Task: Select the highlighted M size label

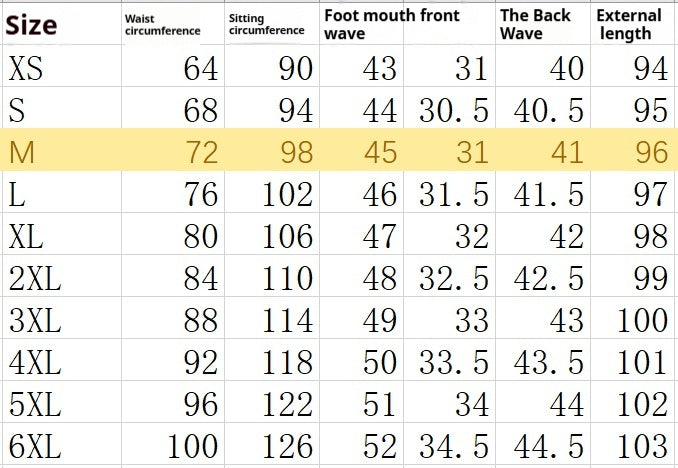Action: (22, 153)
